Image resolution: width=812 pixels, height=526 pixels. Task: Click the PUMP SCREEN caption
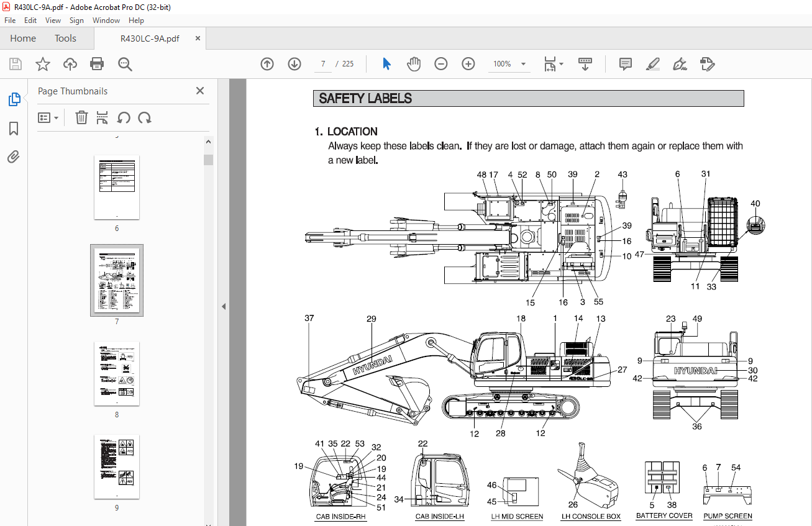728,516
